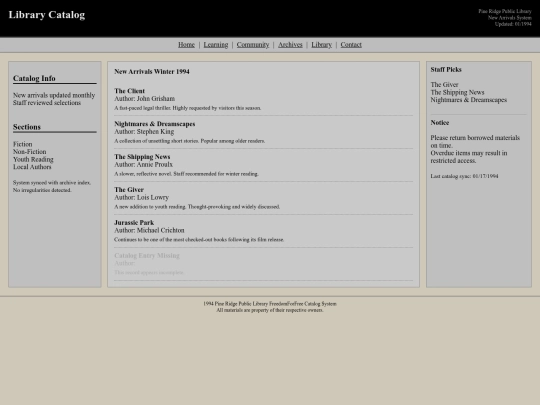Image resolution: width=540 pixels, height=405 pixels.
Task: Click the Library Catalog page title
Action: (47, 15)
